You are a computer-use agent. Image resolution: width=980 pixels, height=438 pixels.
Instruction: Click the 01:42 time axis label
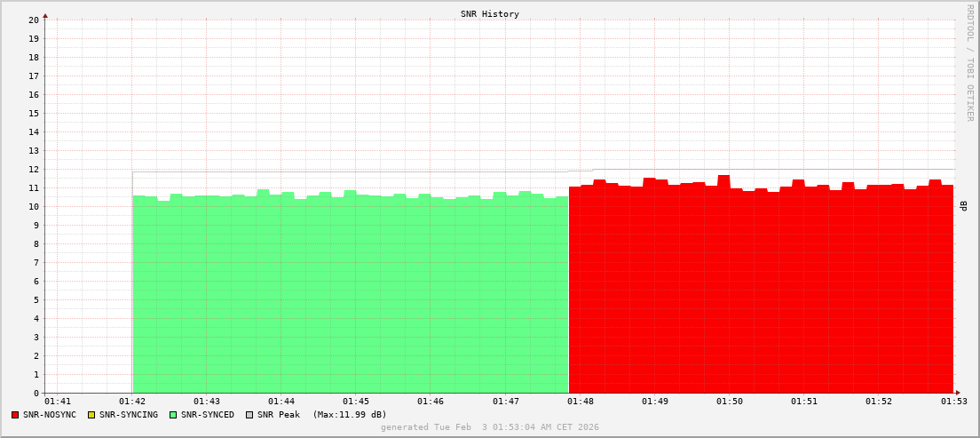tap(131, 402)
